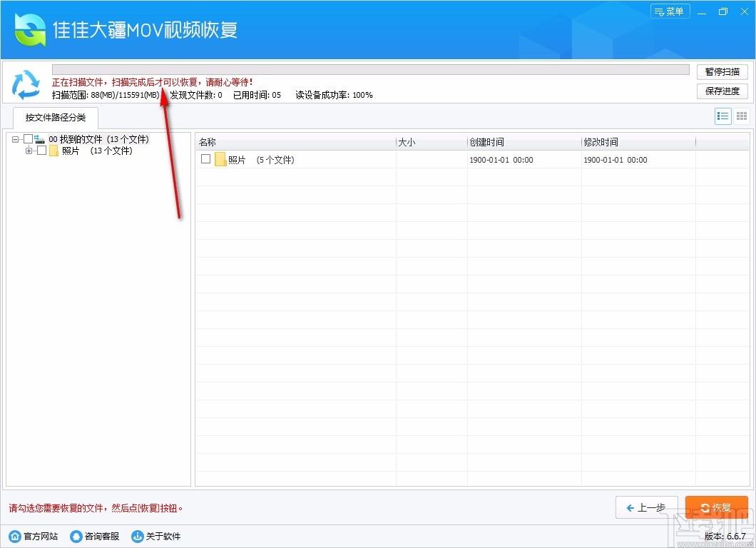Select the 按文件路径分类 tab
Viewport: 756px width, 548px height.
pyautogui.click(x=55, y=118)
